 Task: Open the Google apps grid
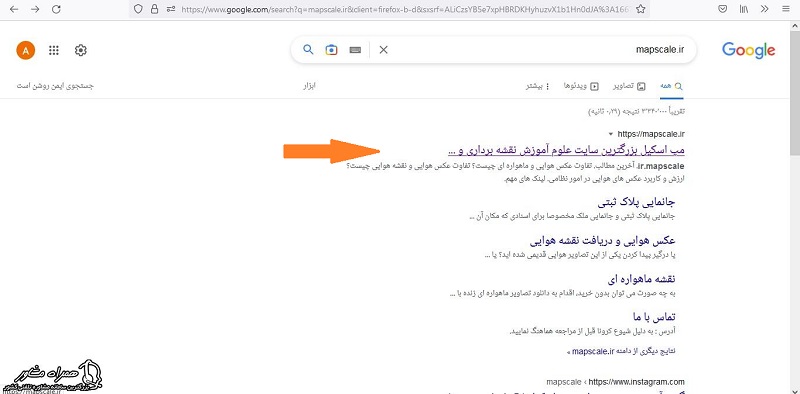point(54,50)
